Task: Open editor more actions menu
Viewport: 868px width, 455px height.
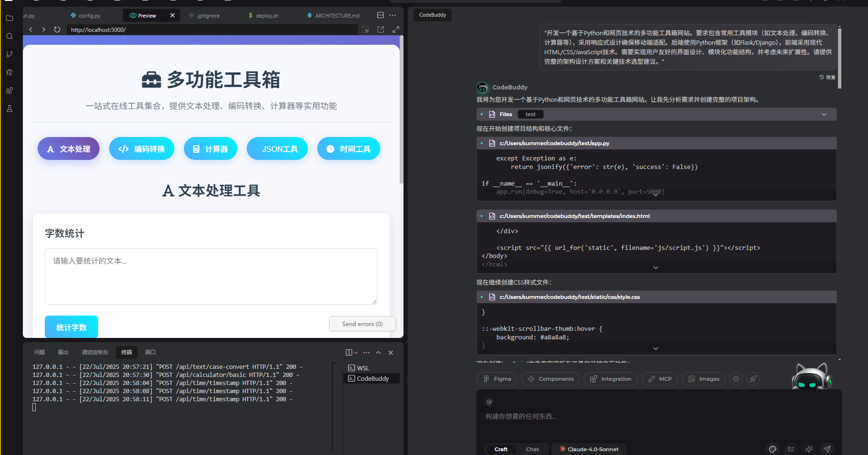Action: 393,15
